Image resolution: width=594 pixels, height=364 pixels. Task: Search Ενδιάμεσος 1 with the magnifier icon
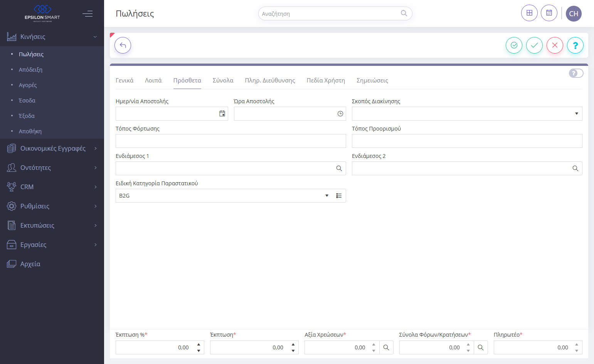339,168
